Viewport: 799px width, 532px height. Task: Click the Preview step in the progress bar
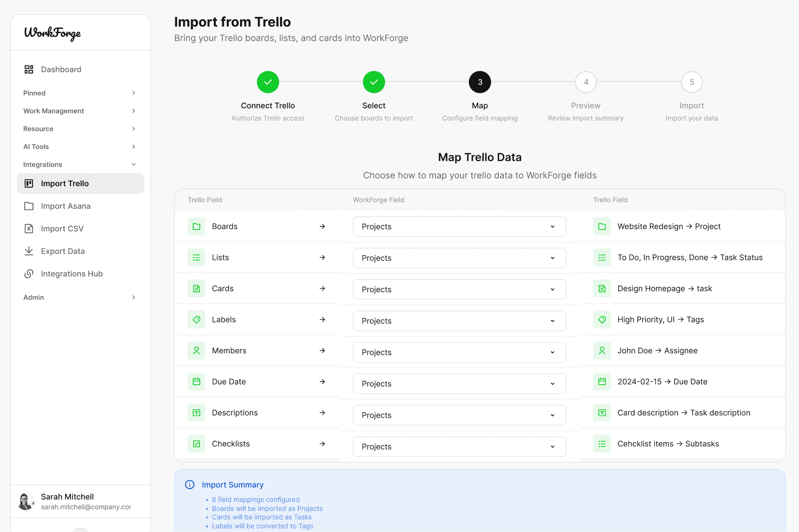tap(585, 82)
